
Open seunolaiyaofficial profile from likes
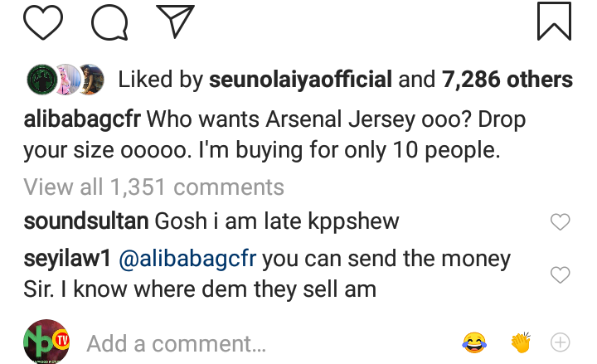coord(300,80)
